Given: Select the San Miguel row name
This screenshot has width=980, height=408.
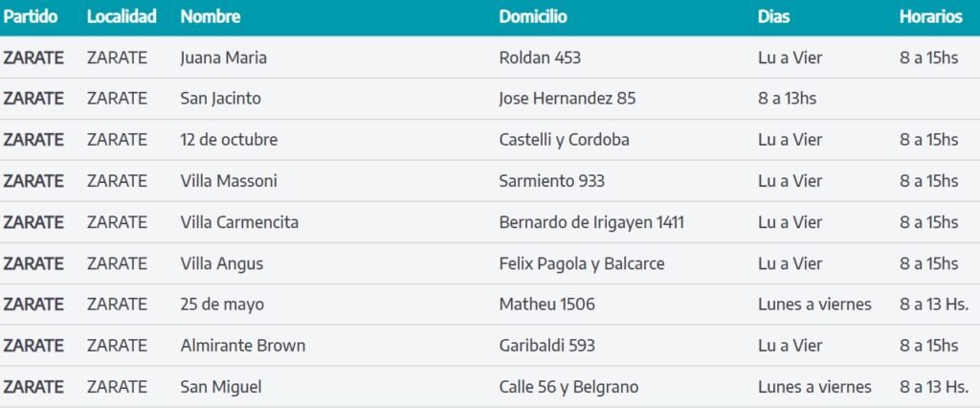Looking at the screenshot, I should click(221, 387).
